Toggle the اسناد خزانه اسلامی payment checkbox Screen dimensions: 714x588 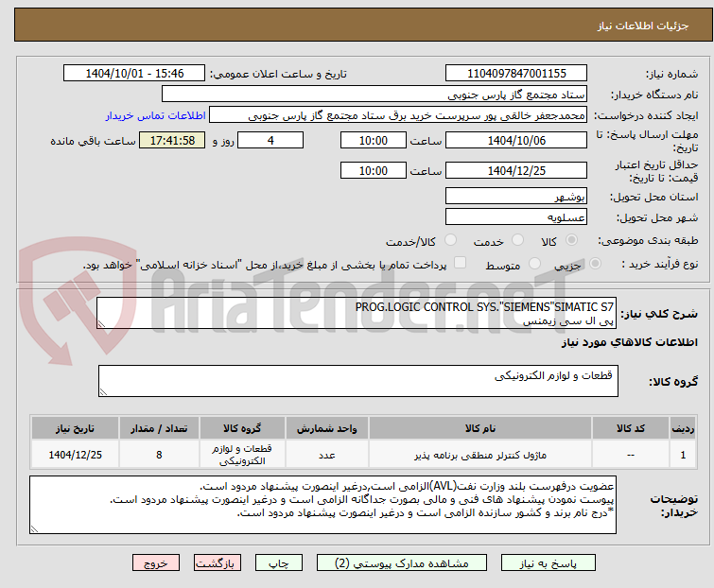pos(461,263)
